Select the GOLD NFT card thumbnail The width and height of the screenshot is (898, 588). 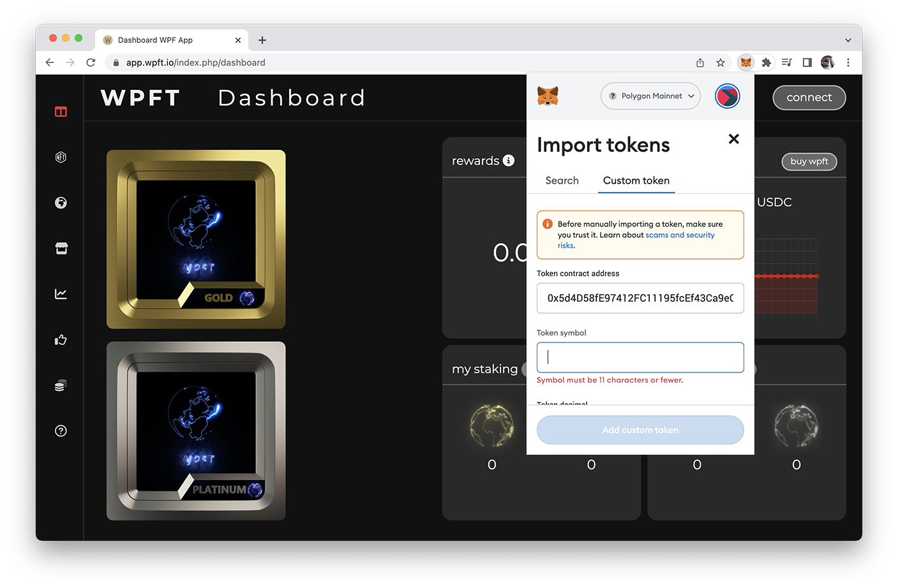pos(196,239)
